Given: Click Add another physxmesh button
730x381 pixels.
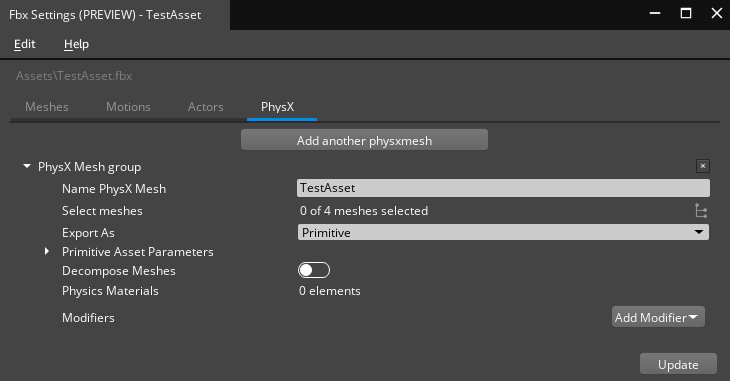Looking at the screenshot, I should coord(365,140).
